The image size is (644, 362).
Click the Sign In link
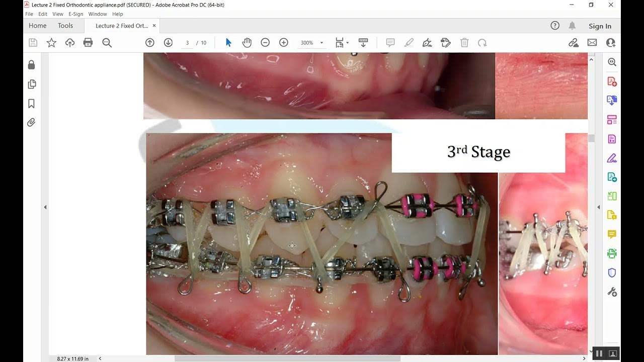pyautogui.click(x=600, y=26)
